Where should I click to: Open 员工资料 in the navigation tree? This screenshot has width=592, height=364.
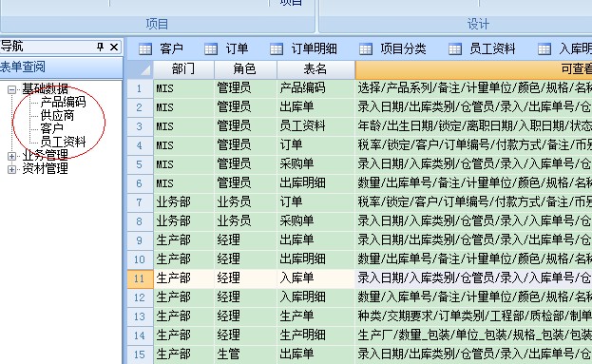[63, 142]
